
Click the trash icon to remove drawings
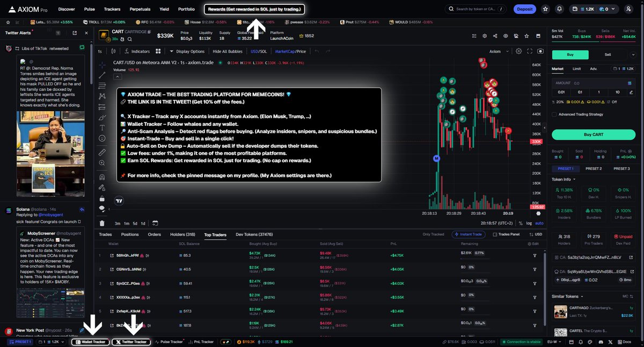click(x=102, y=223)
